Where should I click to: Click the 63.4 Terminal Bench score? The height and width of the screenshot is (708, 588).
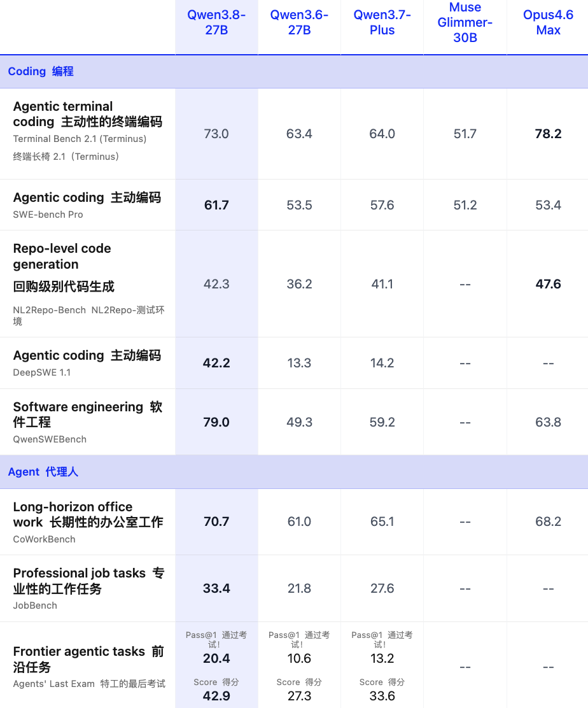point(299,134)
